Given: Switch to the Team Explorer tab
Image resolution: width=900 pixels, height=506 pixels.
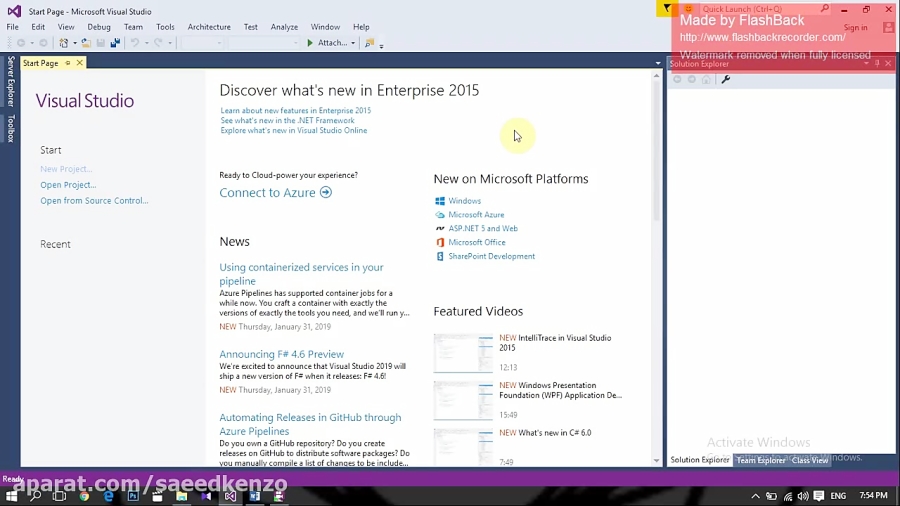Looking at the screenshot, I should pyautogui.click(x=761, y=460).
